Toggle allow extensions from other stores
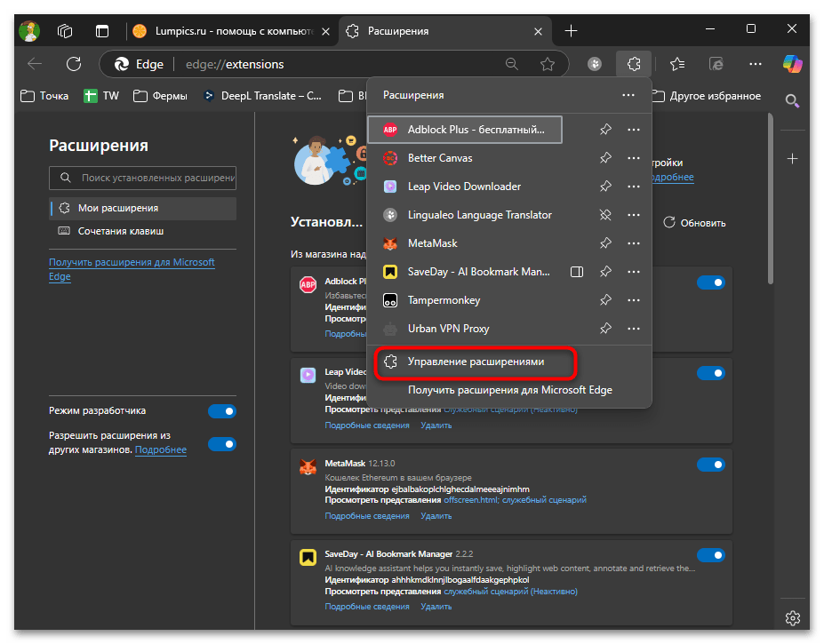Viewport: 824px width, 644px height. pos(222,444)
